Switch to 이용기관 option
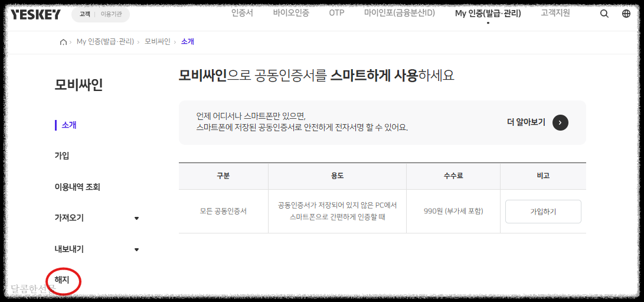644x302 pixels. [x=111, y=14]
